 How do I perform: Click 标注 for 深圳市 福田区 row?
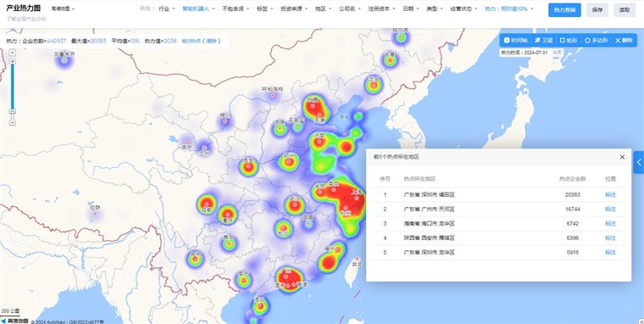tap(610, 195)
